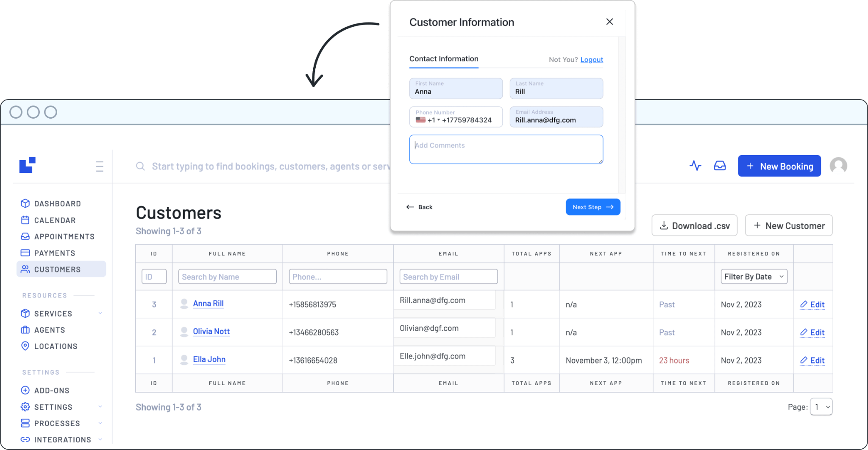Open Locations in the sidebar
The image size is (868, 450).
tap(49, 346)
